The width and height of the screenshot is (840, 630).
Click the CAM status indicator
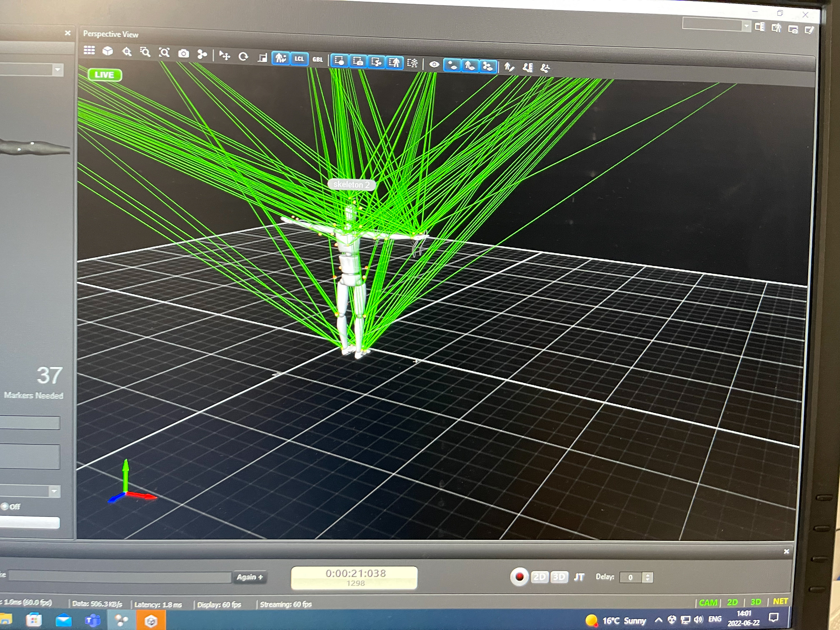click(x=708, y=602)
